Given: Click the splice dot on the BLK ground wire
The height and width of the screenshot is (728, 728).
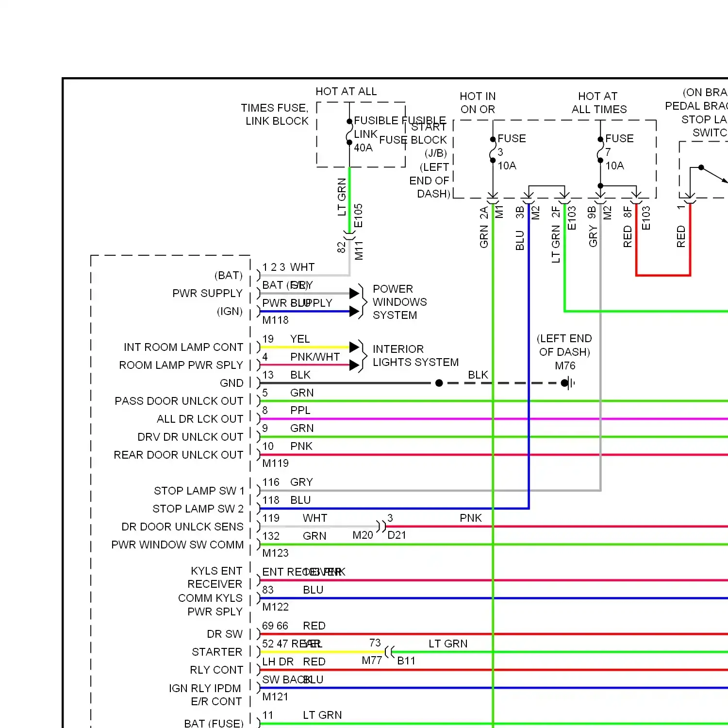Looking at the screenshot, I should (439, 383).
